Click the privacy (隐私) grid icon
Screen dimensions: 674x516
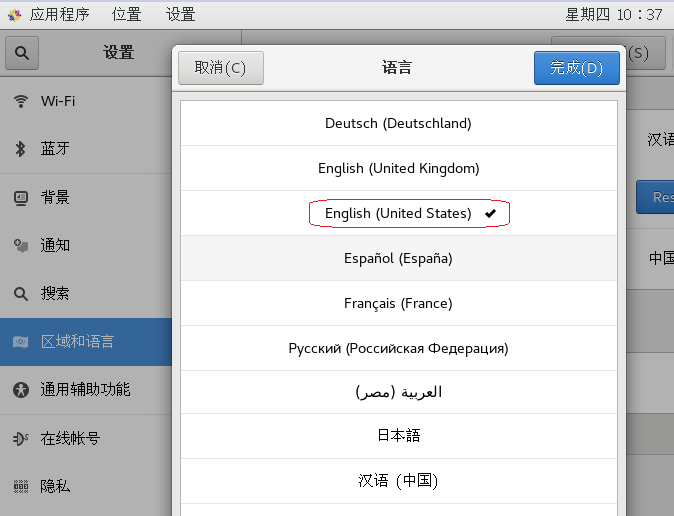[x=21, y=486]
